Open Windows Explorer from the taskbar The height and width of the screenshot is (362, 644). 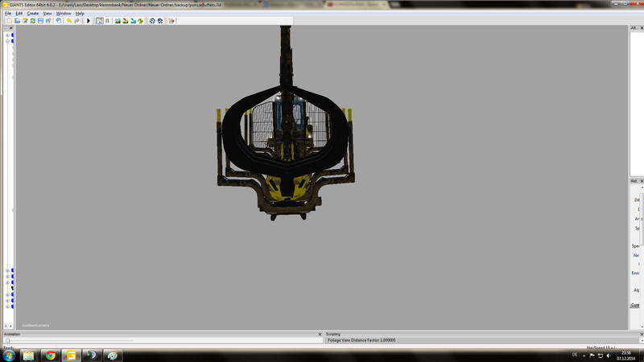pyautogui.click(x=28, y=356)
